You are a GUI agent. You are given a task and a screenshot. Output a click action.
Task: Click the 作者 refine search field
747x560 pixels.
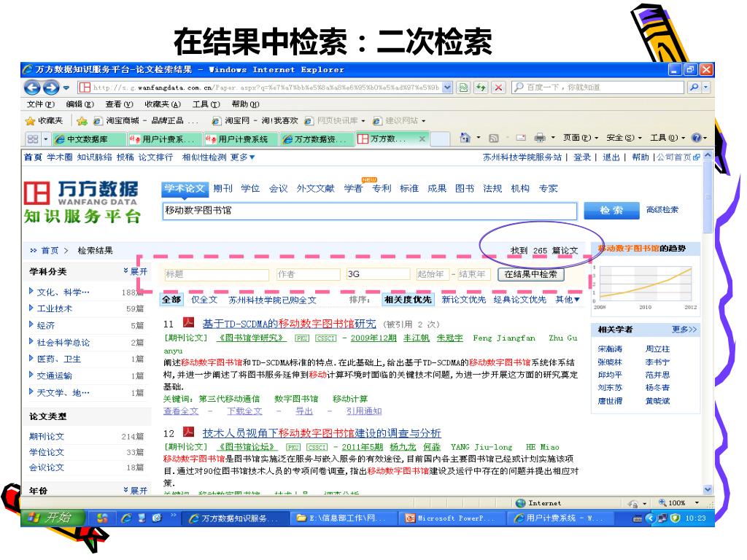[309, 274]
